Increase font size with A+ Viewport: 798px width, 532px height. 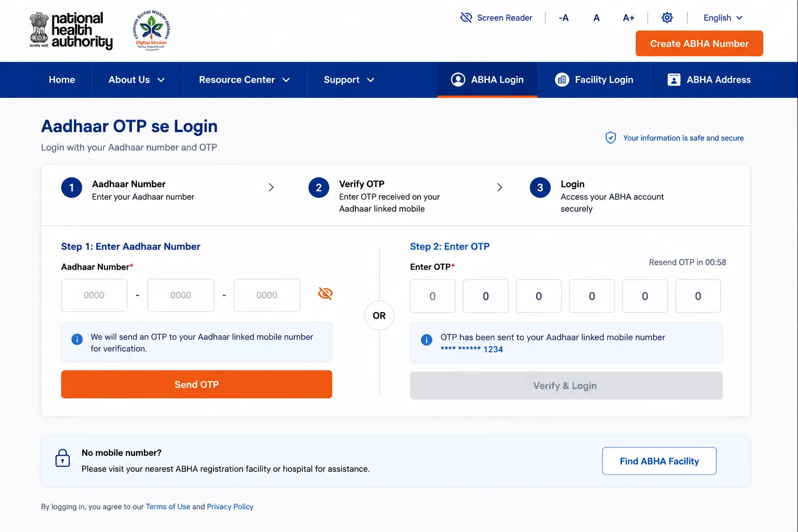pyautogui.click(x=629, y=18)
